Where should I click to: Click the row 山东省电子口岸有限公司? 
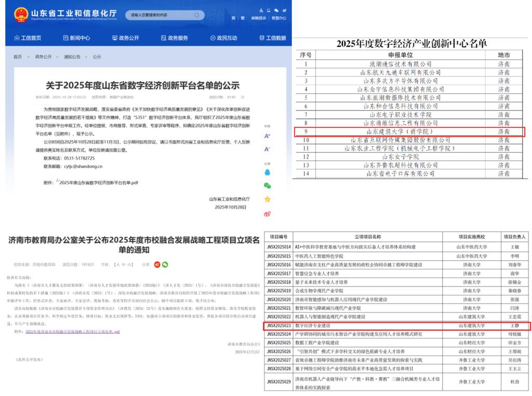coord(409,173)
